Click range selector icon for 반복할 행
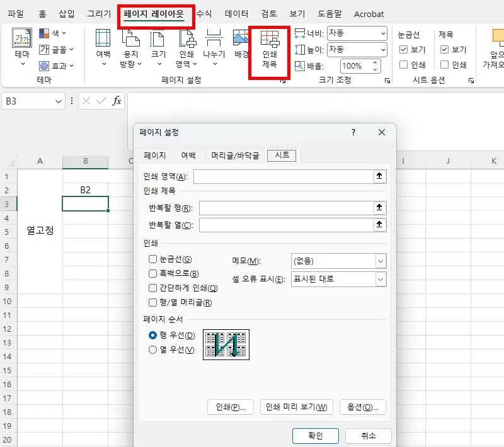 379,207
